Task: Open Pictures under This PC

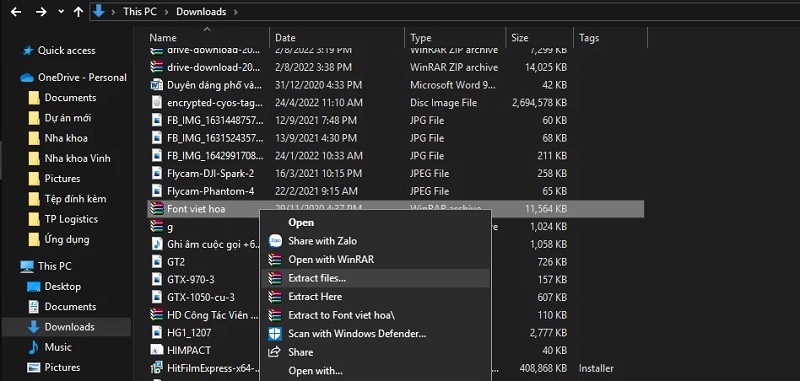Action: [62, 367]
